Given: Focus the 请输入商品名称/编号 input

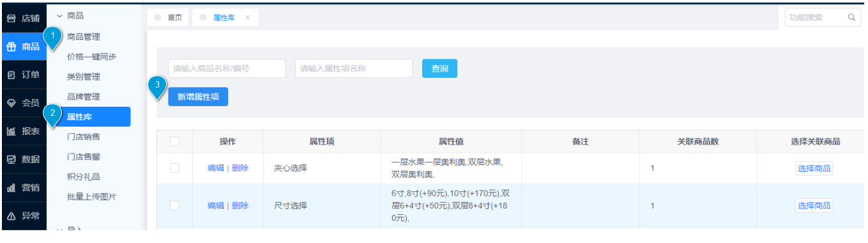Looking at the screenshot, I should click(x=227, y=68).
